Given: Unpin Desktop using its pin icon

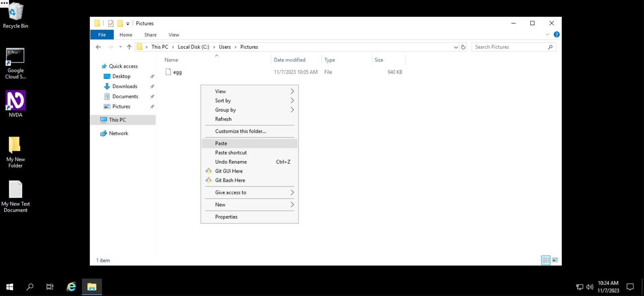Looking at the screenshot, I should coord(152,77).
